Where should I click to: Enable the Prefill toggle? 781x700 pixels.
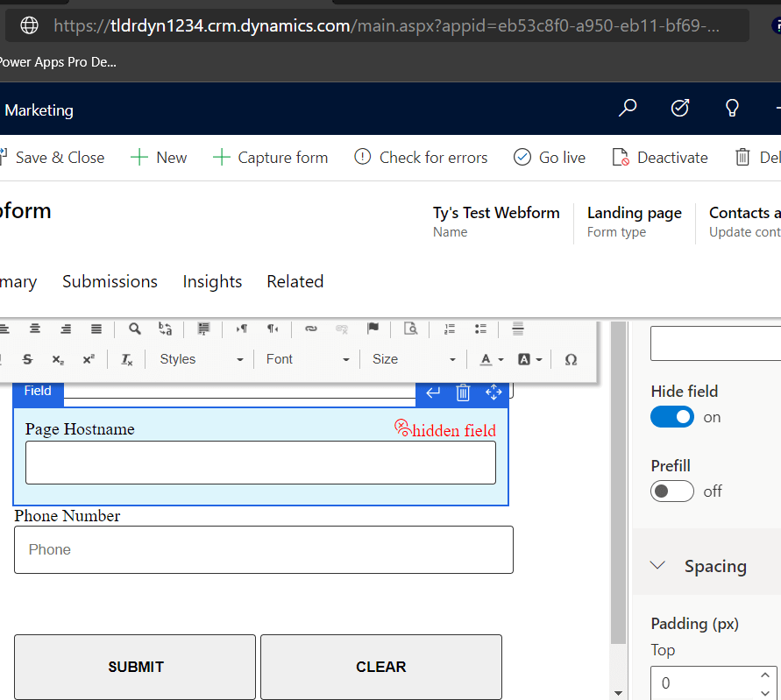coord(672,491)
